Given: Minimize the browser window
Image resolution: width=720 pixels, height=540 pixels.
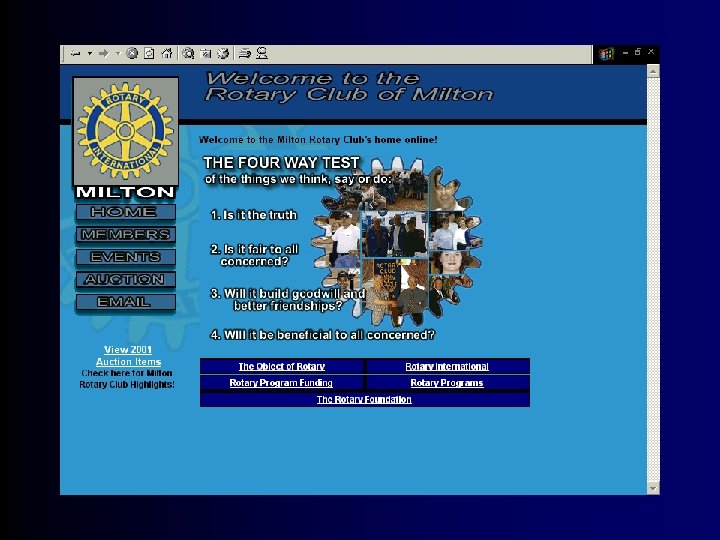Looking at the screenshot, I should pyautogui.click(x=625, y=53).
